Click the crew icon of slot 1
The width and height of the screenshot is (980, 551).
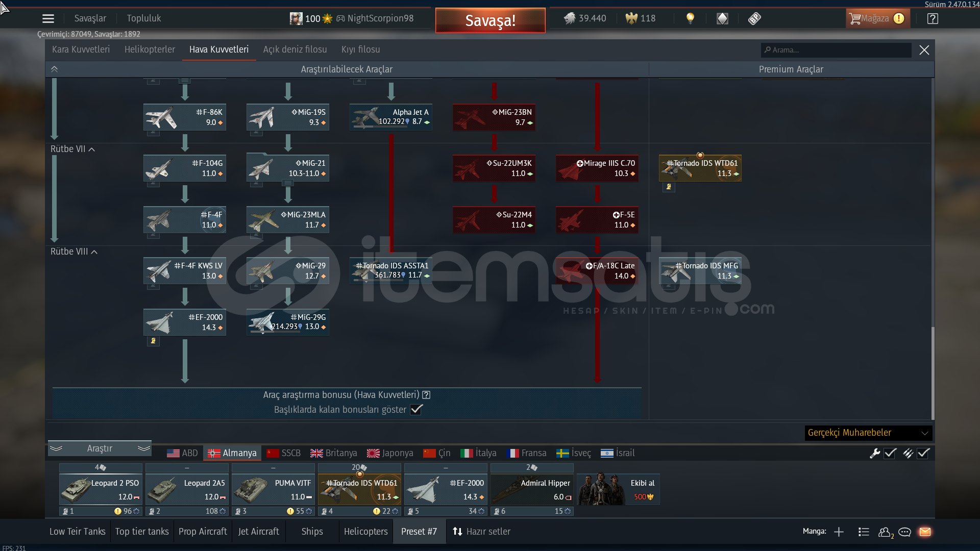tap(65, 511)
